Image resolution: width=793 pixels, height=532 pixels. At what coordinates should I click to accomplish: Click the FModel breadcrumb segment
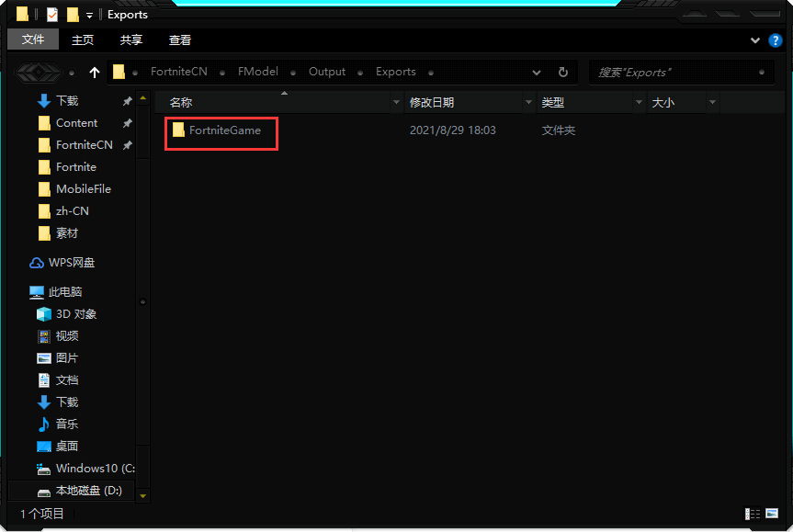258,72
